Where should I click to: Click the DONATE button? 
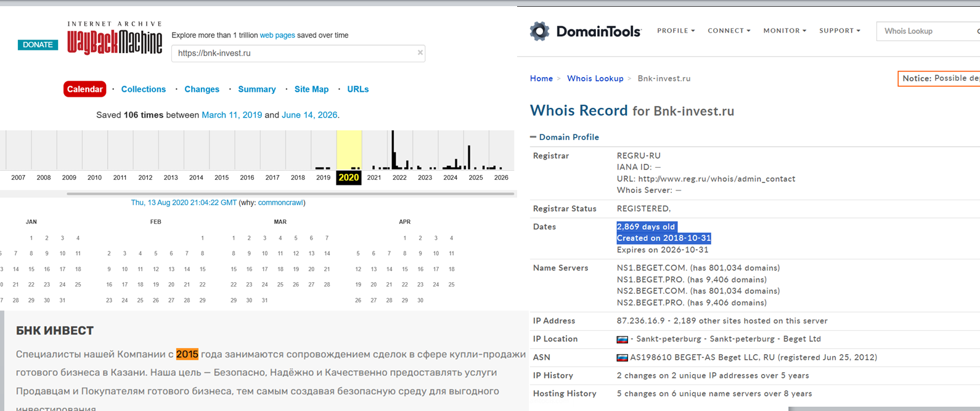[x=38, y=45]
